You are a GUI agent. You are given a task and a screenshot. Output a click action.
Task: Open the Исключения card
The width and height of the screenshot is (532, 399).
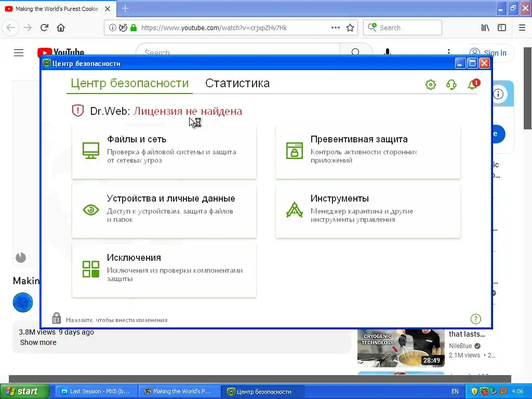click(x=164, y=270)
